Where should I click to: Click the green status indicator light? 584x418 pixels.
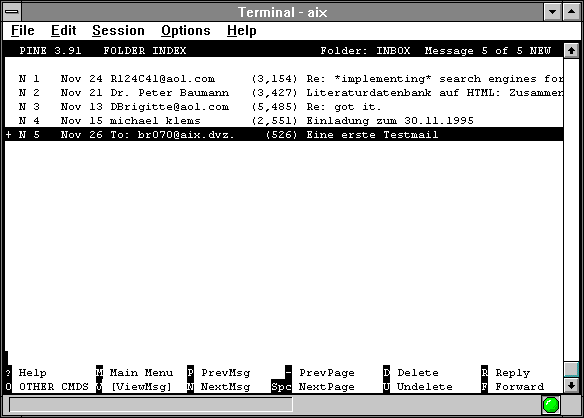(x=551, y=405)
